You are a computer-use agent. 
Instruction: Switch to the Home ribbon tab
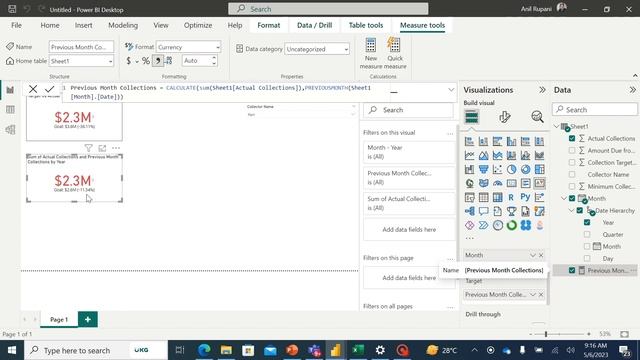[x=50, y=25]
